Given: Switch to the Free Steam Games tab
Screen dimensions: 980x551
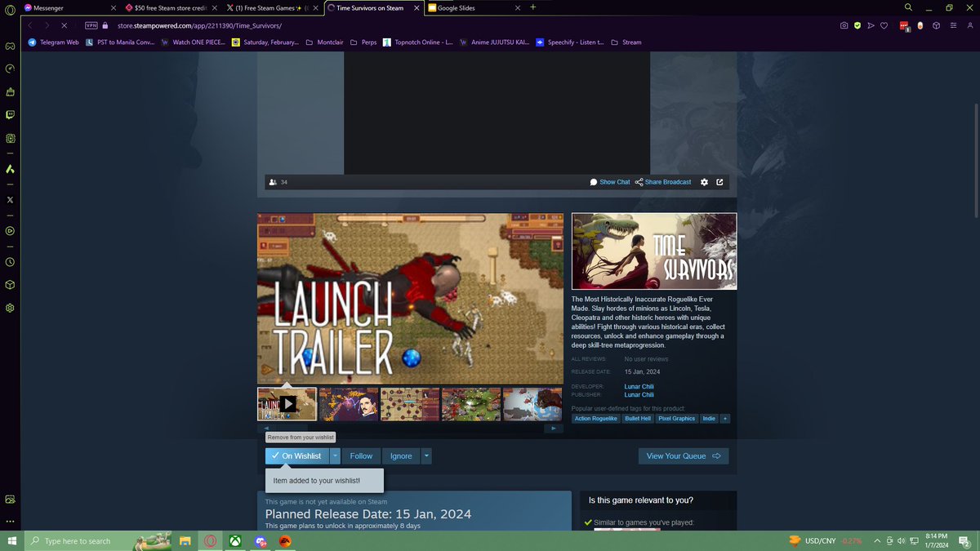Looking at the screenshot, I should coord(273,7).
